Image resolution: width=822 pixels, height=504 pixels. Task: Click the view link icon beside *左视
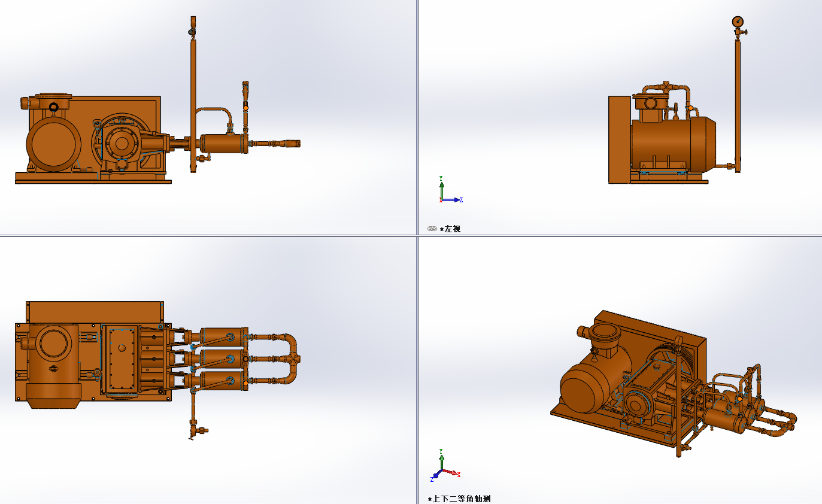tap(432, 229)
